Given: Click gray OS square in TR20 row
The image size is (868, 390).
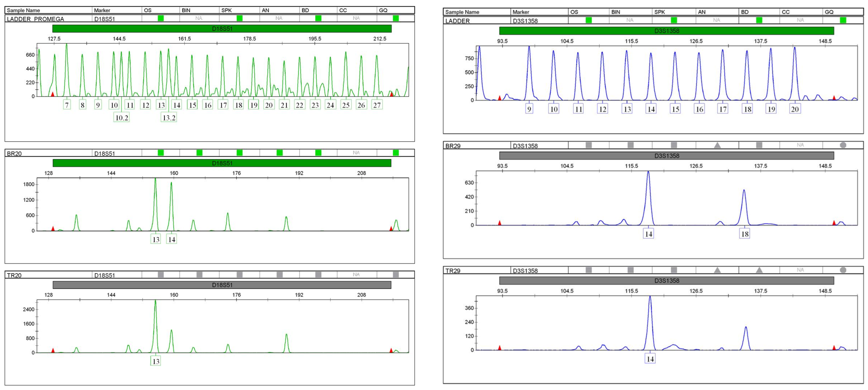Looking at the screenshot, I should coord(161,274).
